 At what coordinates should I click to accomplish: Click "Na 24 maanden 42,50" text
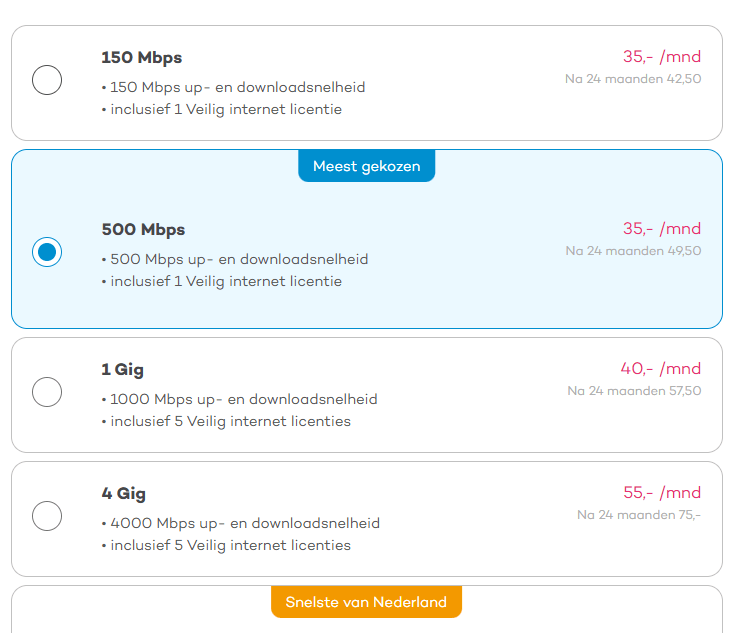pos(633,78)
